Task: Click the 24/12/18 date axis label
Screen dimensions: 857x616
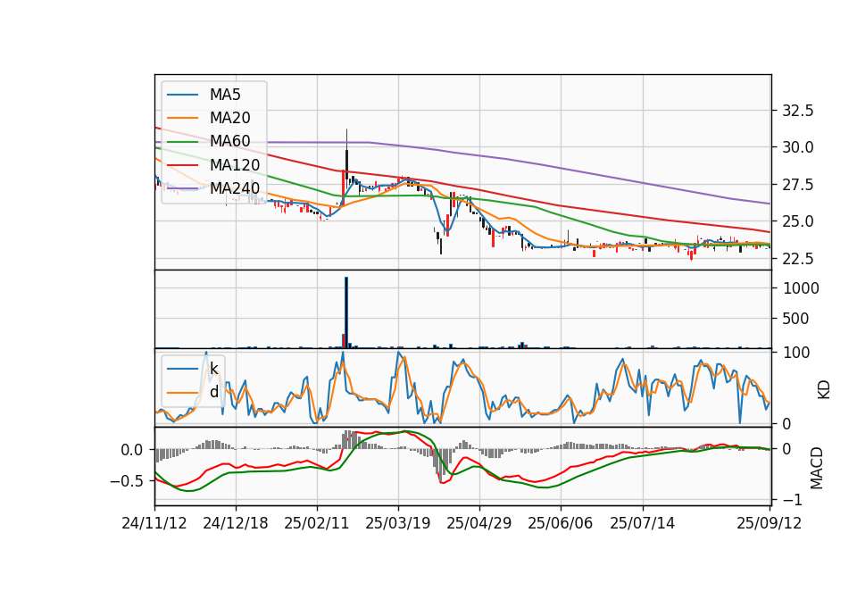Action: click(236, 523)
